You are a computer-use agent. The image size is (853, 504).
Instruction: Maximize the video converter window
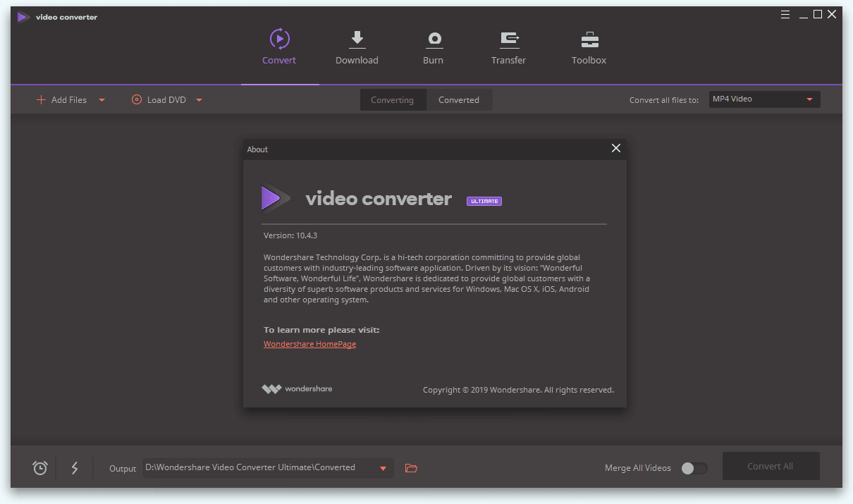click(x=818, y=15)
